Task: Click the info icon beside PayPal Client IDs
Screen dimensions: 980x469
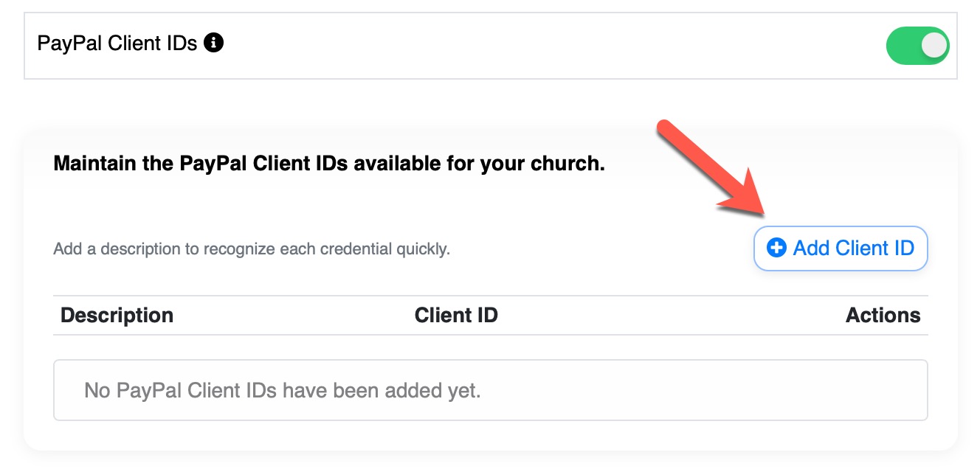Action: click(x=214, y=44)
